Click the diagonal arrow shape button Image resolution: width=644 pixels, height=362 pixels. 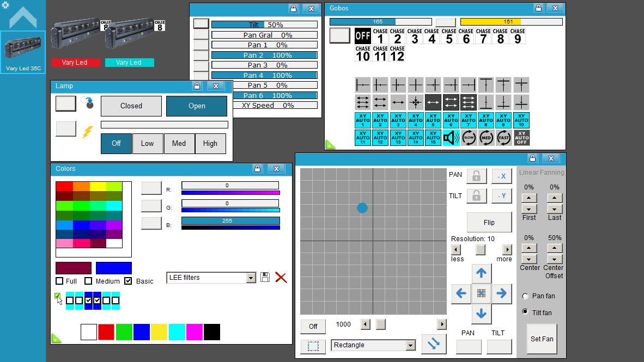click(x=434, y=344)
